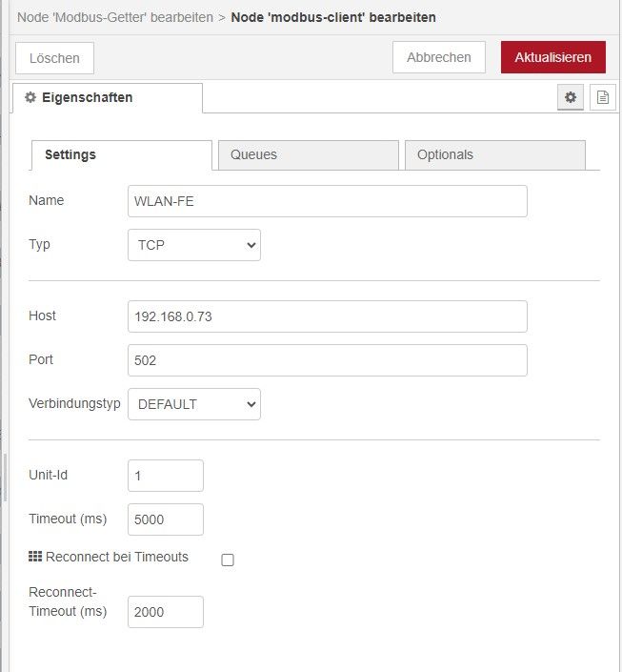
Task: Open the Optionals tab
Action: [x=494, y=155]
